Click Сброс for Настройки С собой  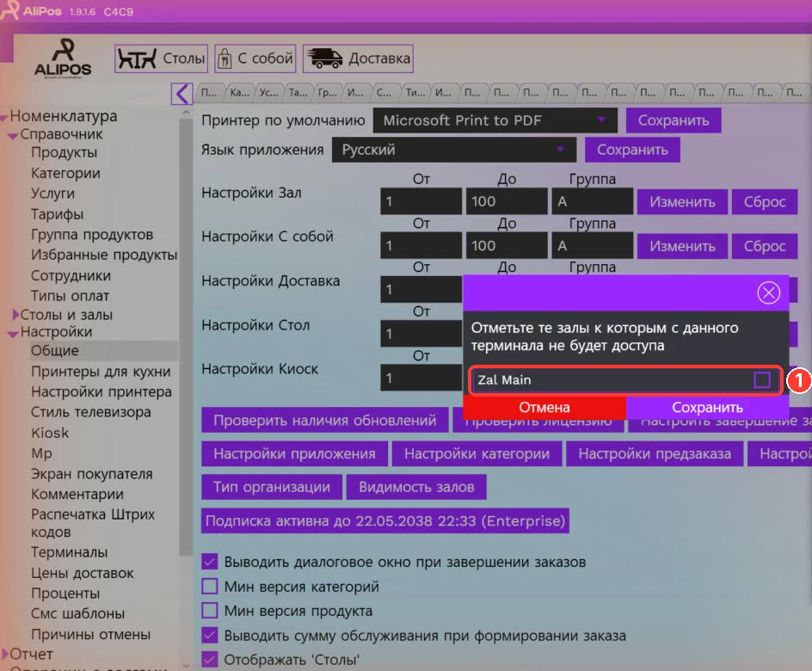click(765, 246)
